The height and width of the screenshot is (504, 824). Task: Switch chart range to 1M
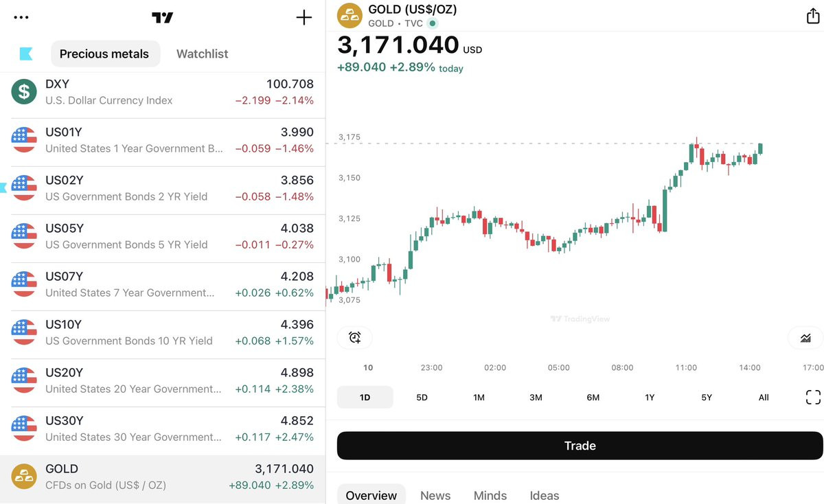(x=479, y=397)
